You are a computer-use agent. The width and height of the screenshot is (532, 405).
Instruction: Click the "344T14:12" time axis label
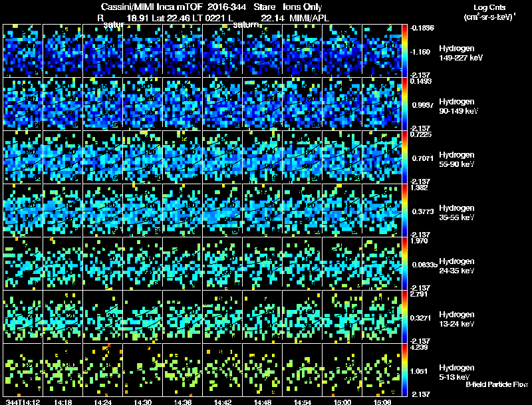pos(23,402)
